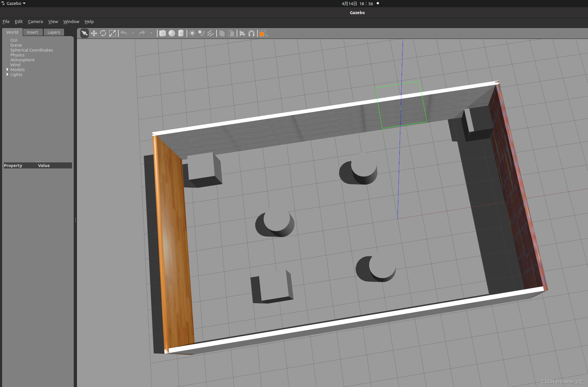588x387 pixels.
Task: Open the File menu
Action: tap(6, 21)
